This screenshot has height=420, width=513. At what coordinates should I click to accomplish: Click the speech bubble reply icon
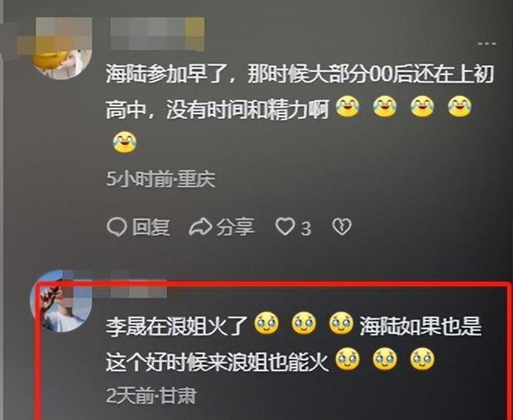(117, 227)
